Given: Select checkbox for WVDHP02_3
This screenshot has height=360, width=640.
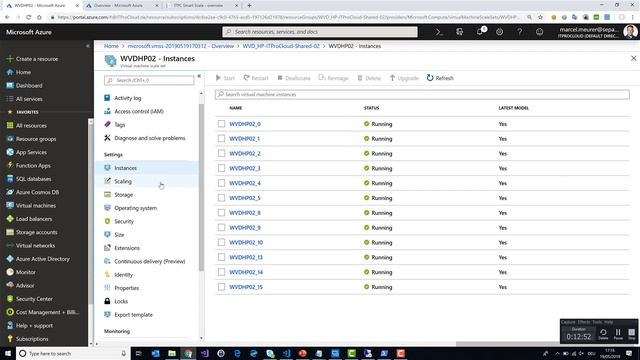Looking at the screenshot, I should tap(221, 168).
